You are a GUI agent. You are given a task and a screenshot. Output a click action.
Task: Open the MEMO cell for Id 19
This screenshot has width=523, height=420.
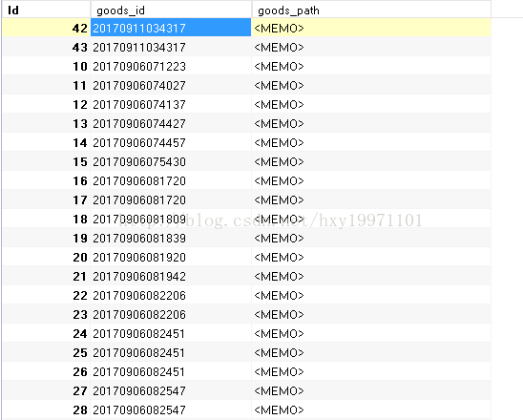[x=371, y=238]
